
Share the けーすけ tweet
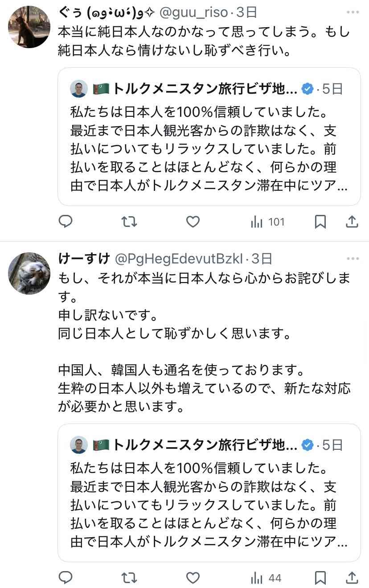click(352, 578)
